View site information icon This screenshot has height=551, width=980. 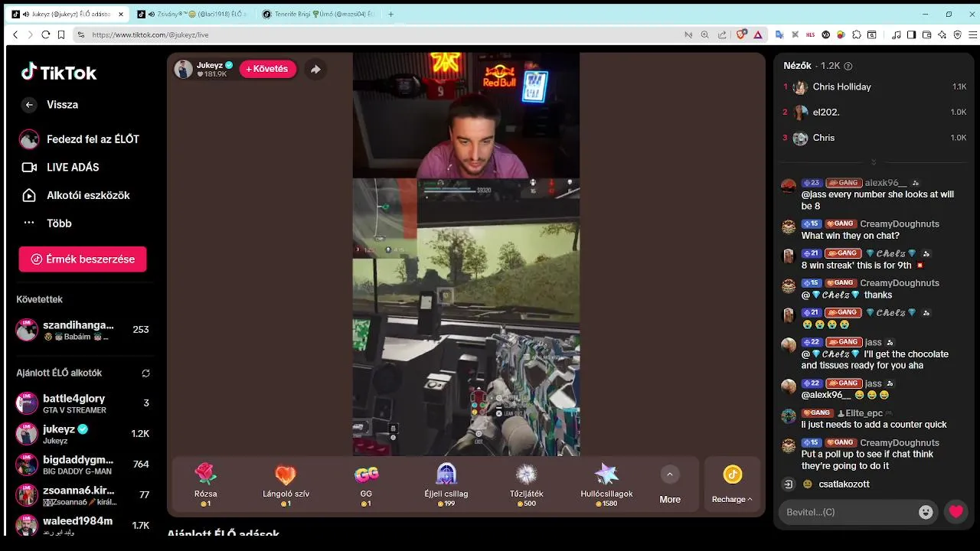(80, 34)
